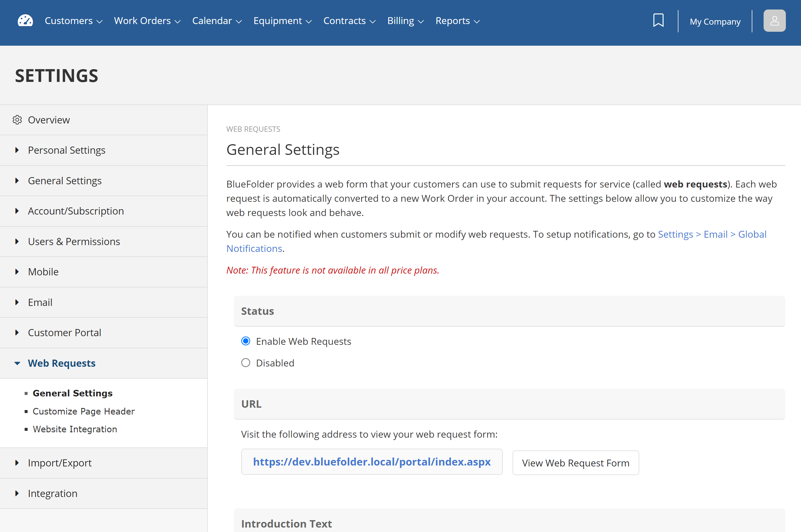
Task: Expand Users & Permissions arrow in sidebar
Action: click(x=17, y=241)
